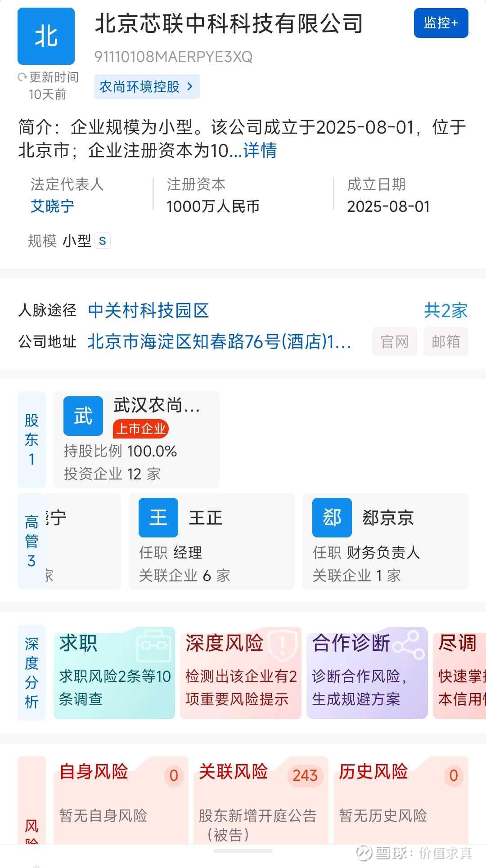Viewport: 486px width, 868px height.
Task: Tap 暂无历史风险 text
Action: pos(383,815)
